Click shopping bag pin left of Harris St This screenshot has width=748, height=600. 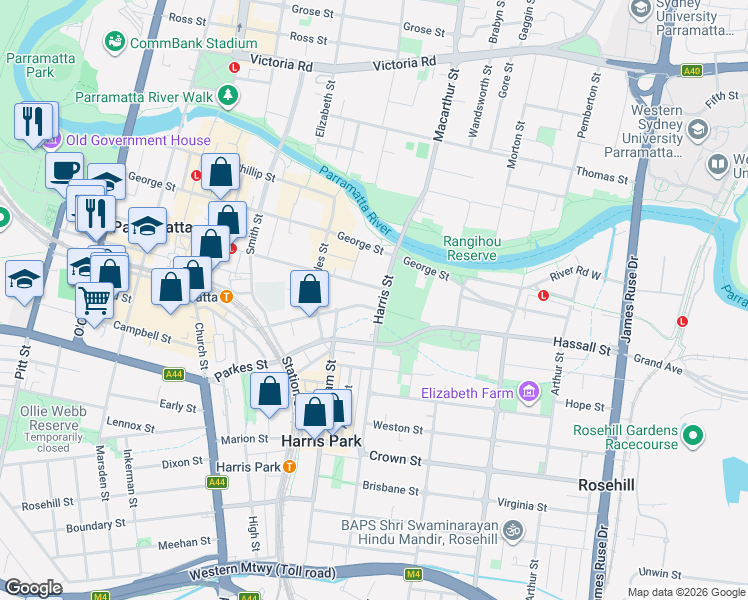(310, 292)
